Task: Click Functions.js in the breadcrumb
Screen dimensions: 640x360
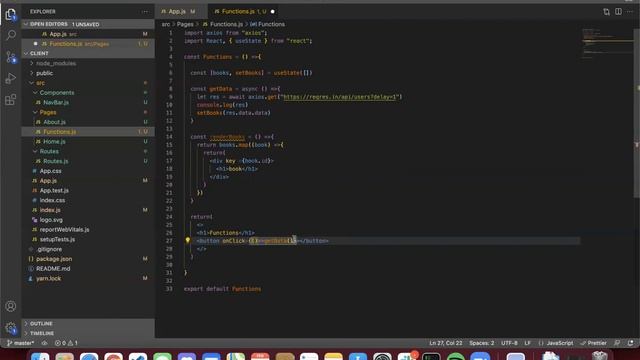Action: tap(222, 24)
